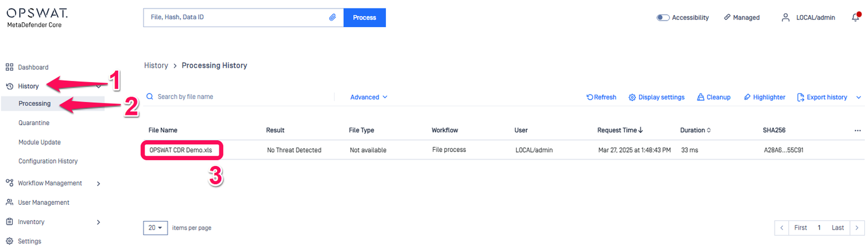Click the Managed link icon
The image size is (868, 247).
click(728, 18)
